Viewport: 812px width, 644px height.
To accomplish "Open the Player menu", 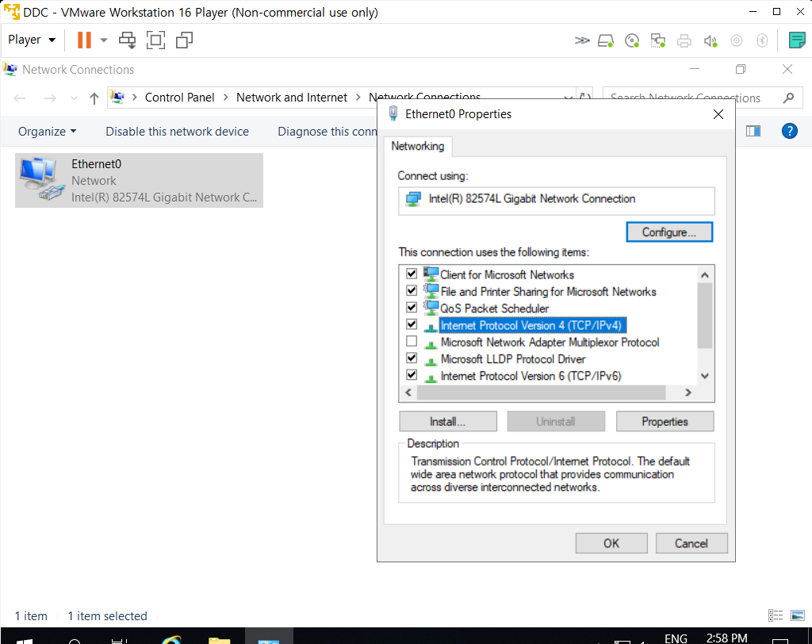I will [x=32, y=40].
